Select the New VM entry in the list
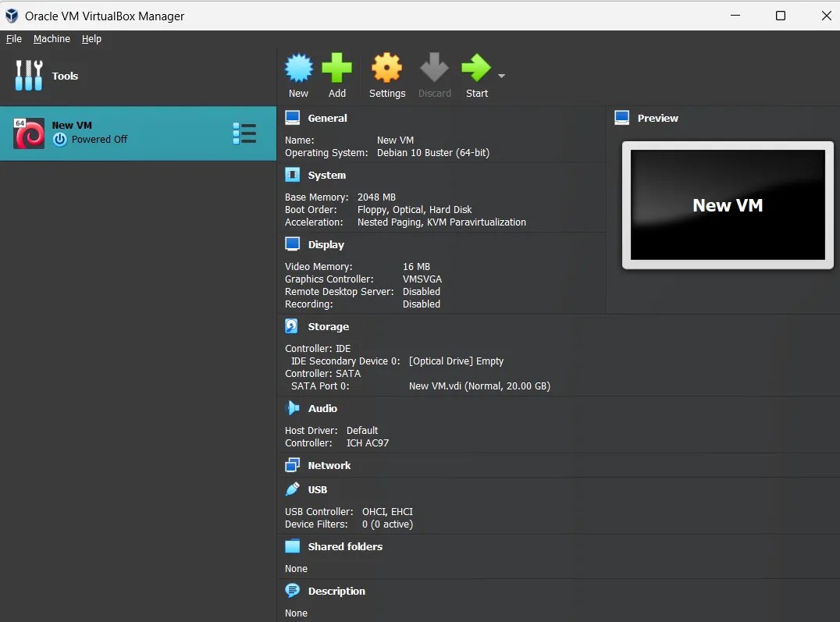Image resolution: width=840 pixels, height=622 pixels. pos(117,133)
